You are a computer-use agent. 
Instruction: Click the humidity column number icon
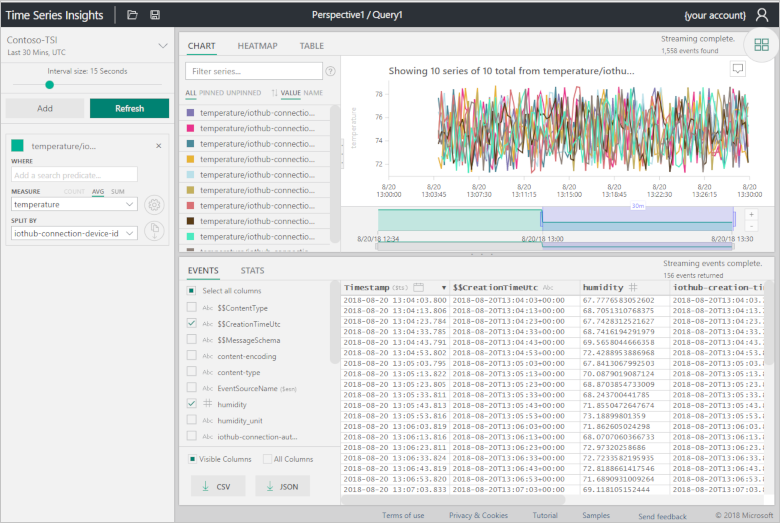(633, 287)
